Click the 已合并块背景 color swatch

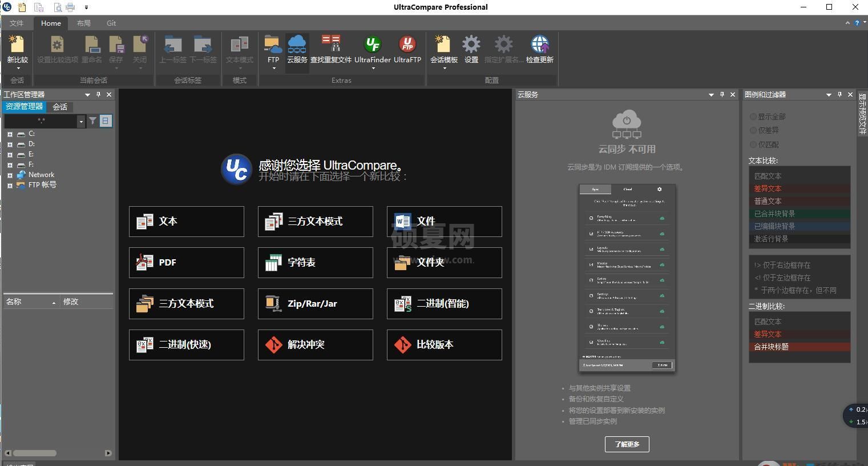click(800, 214)
